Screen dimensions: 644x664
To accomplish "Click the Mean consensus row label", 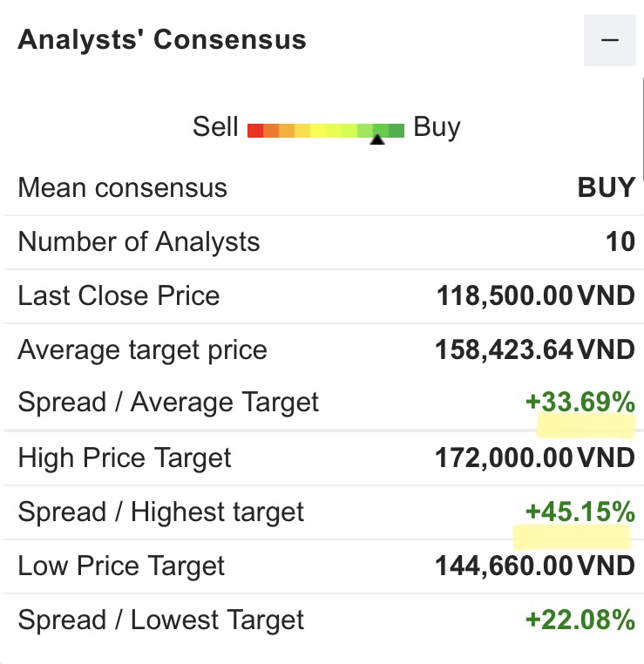I will (122, 188).
